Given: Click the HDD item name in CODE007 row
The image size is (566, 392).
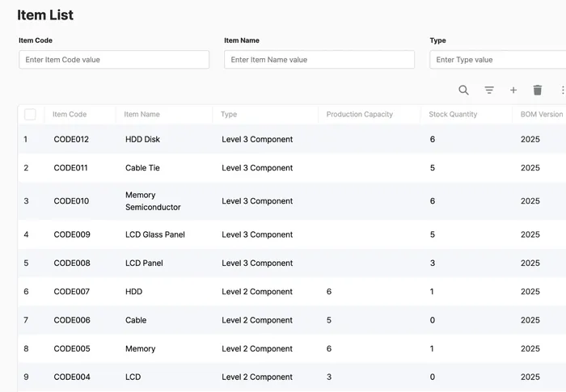Looking at the screenshot, I should pos(134,292).
